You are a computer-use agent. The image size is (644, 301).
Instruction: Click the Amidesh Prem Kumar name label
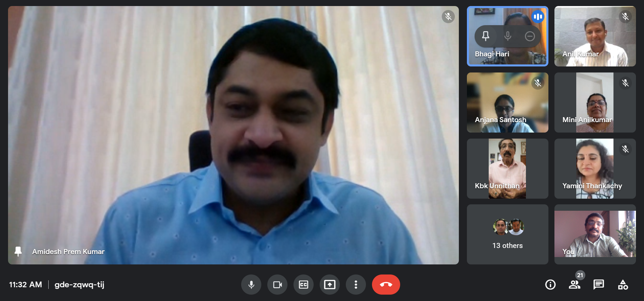pyautogui.click(x=68, y=252)
